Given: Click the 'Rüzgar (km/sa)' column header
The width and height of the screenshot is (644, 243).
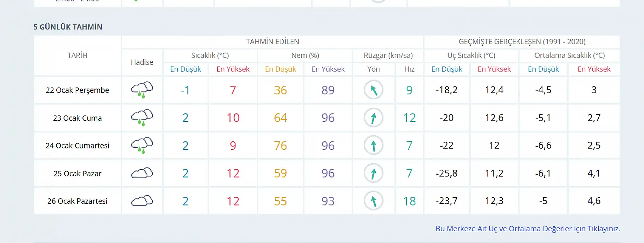Looking at the screenshot, I should click(388, 56).
